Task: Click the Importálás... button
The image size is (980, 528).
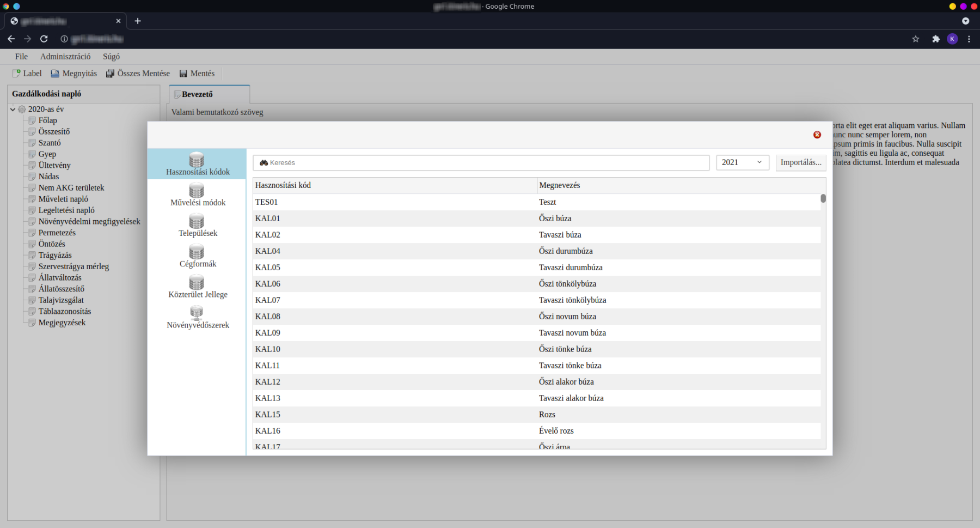Action: tap(800, 162)
